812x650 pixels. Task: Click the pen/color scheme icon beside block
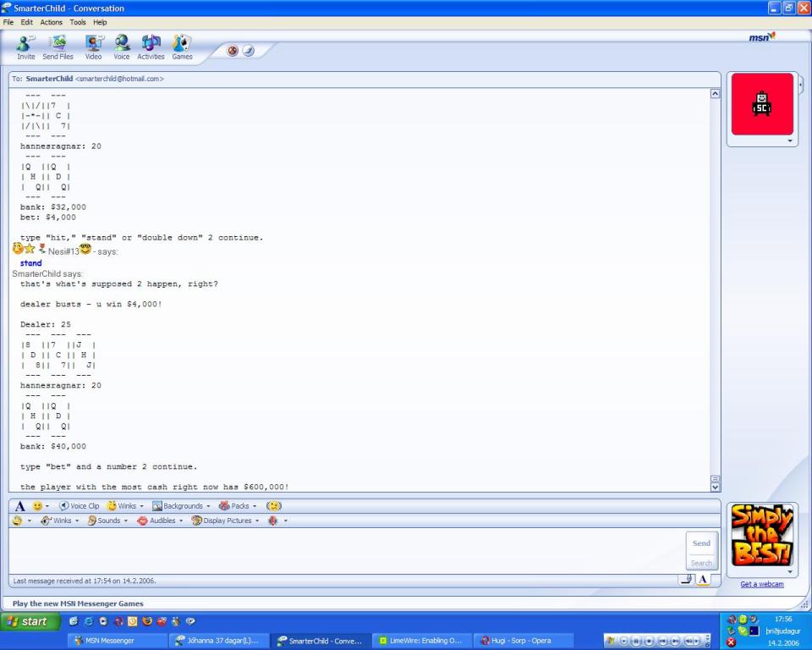249,50
